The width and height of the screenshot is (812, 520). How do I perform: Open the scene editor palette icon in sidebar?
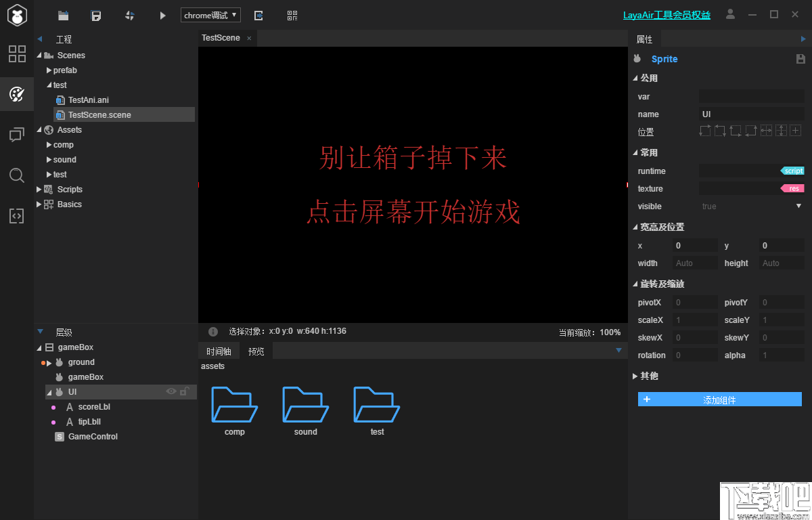tap(16, 93)
